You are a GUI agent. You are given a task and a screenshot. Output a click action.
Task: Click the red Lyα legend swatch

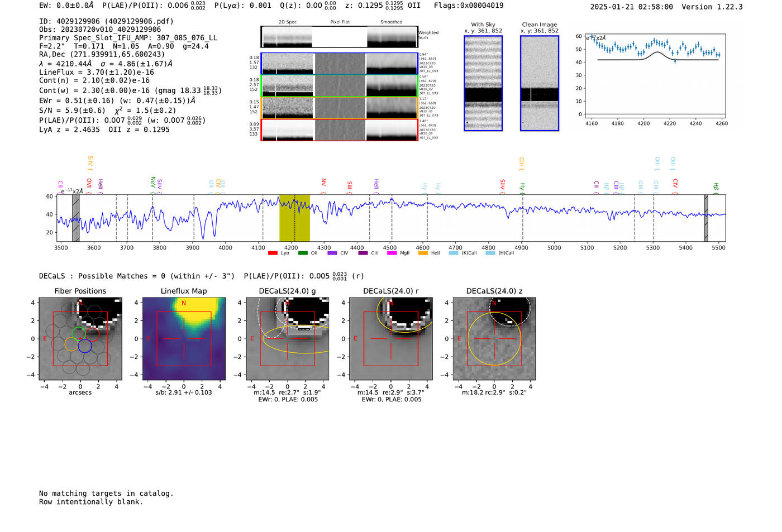tap(273, 253)
